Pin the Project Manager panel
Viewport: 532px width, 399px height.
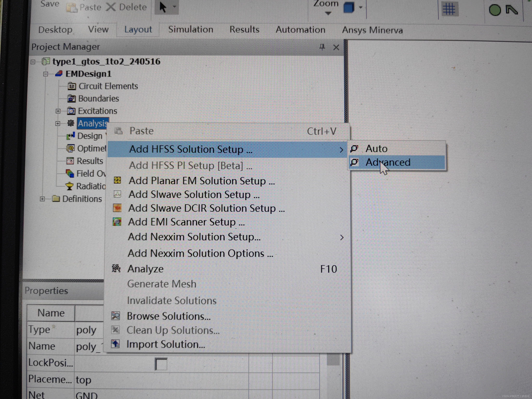coord(322,47)
